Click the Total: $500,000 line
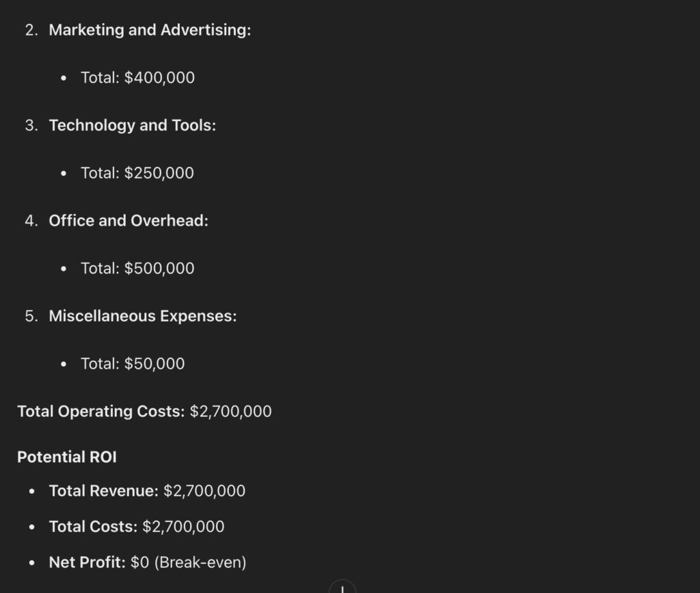Screen dimensions: 700x593 pyautogui.click(x=137, y=268)
